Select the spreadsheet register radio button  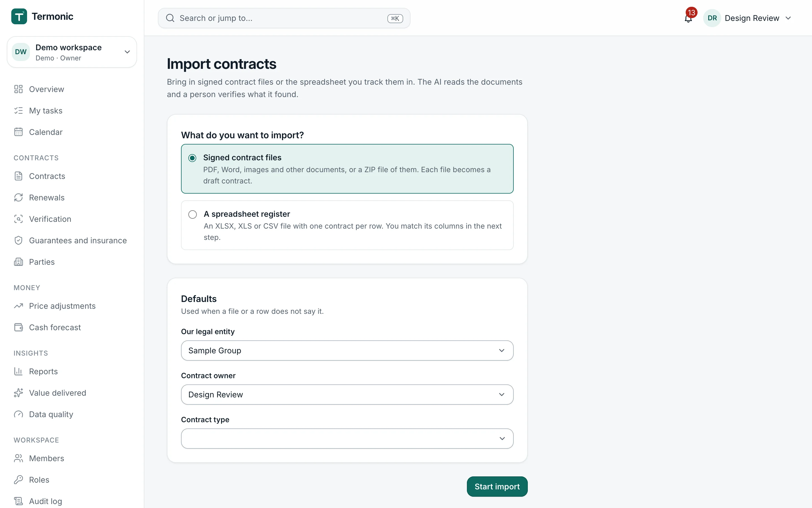pos(193,214)
